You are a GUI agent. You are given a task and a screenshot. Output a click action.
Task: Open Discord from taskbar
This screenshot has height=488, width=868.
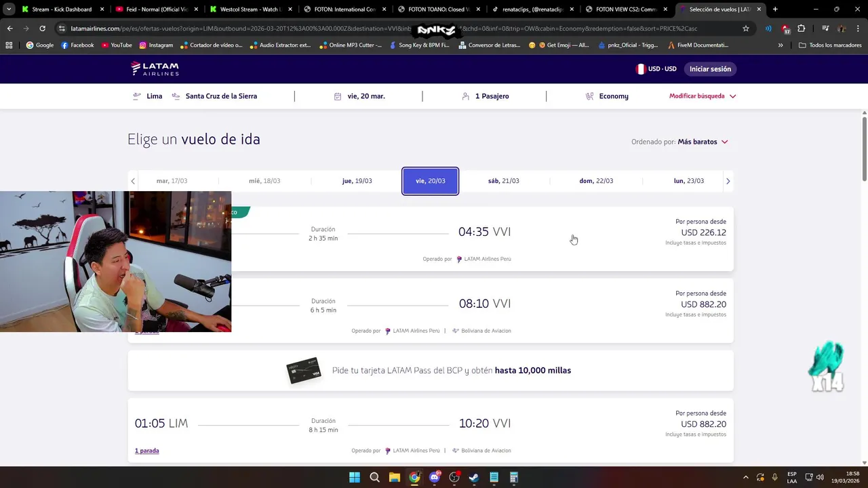435,477
